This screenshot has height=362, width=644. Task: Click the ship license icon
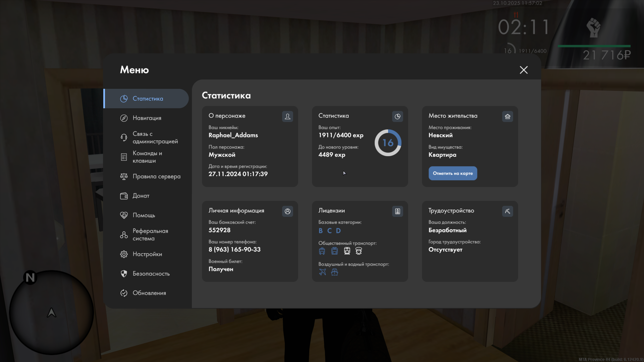(334, 272)
